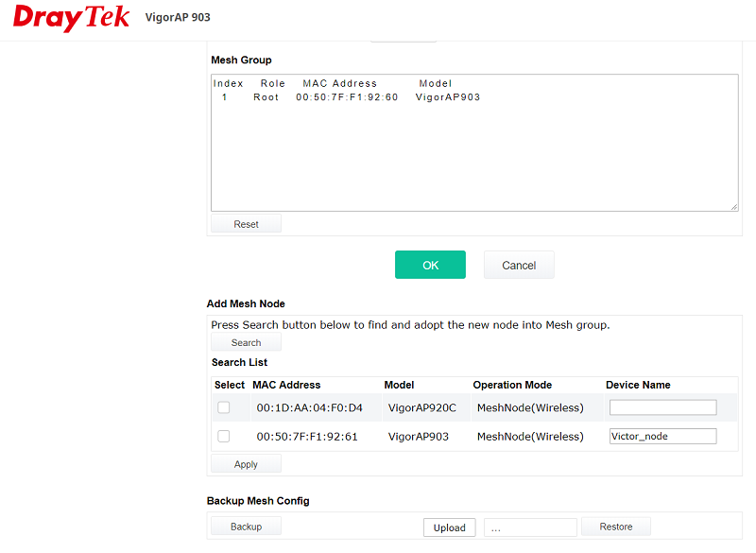
Task: Click the VigorAP903 model in Mesh Group list
Action: [x=447, y=97]
